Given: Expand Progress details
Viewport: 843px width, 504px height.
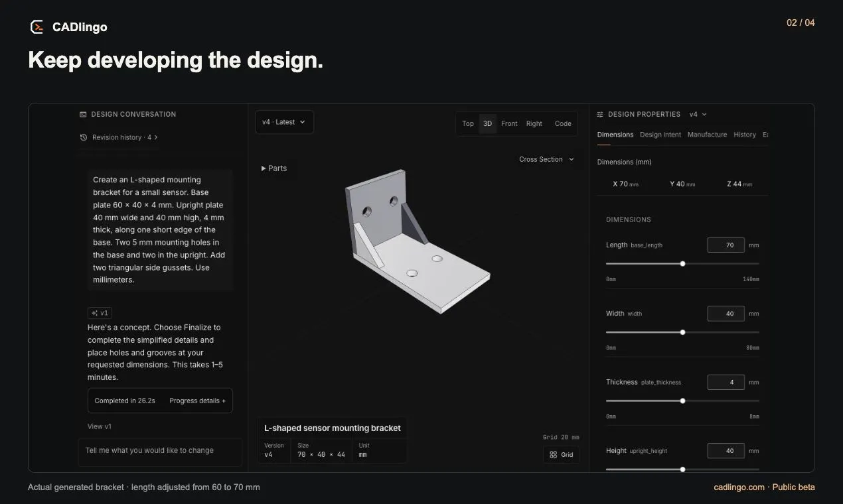Looking at the screenshot, I should [x=197, y=401].
